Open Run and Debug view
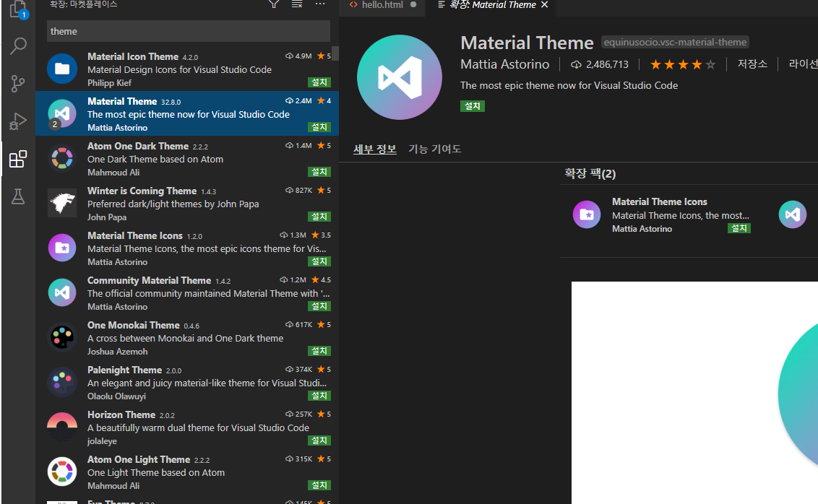Screen dimensions: 818x504 (x=18, y=121)
